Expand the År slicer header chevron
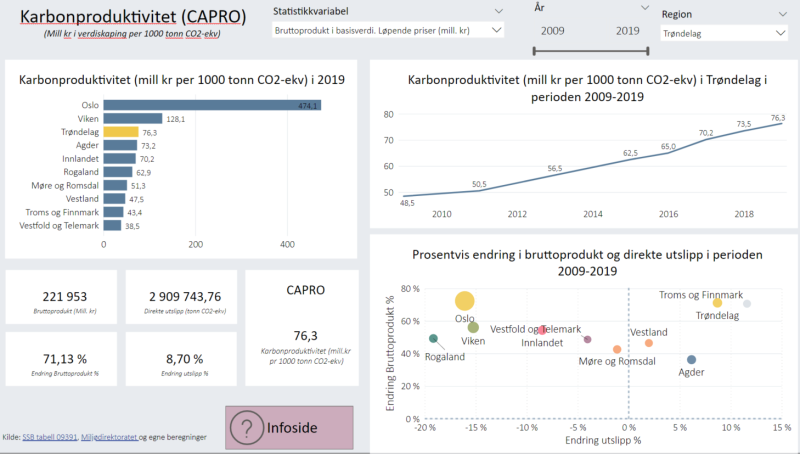 click(x=645, y=8)
